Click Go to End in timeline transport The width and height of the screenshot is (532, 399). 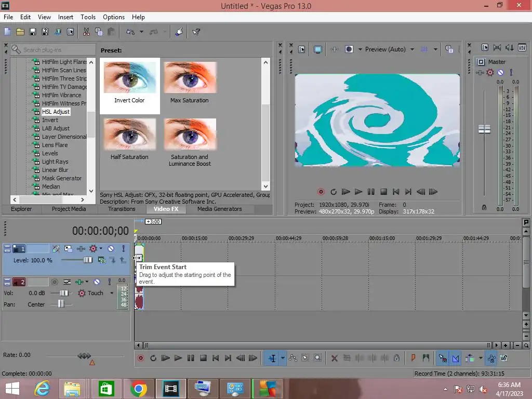(228, 358)
